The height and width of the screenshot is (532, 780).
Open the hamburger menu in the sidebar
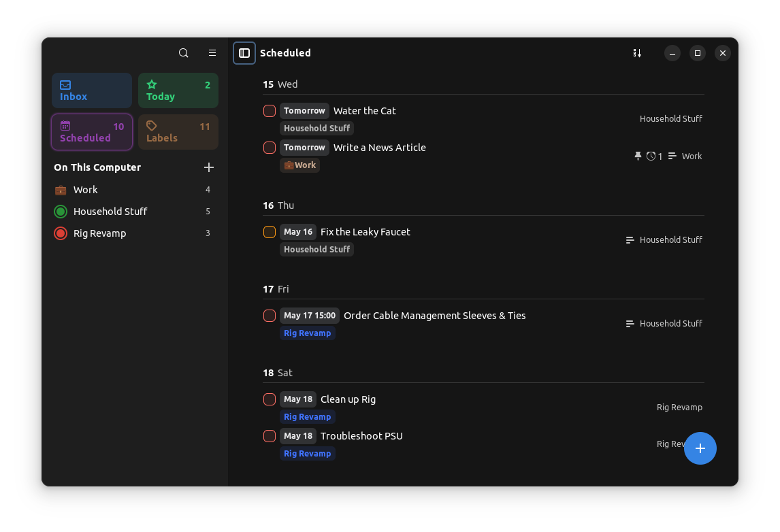click(x=212, y=52)
